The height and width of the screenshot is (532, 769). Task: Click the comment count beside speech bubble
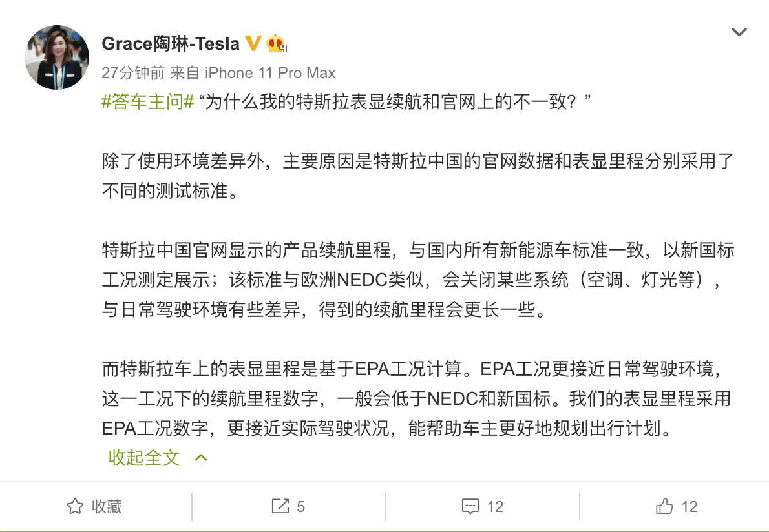(495, 507)
